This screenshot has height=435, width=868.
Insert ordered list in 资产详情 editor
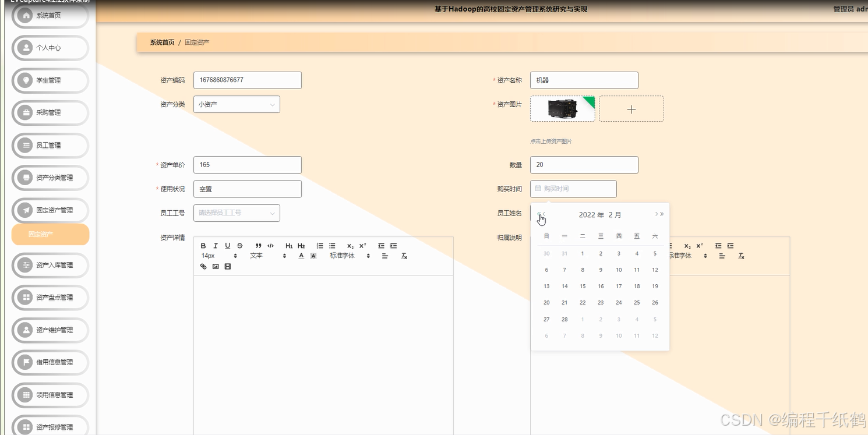click(320, 246)
